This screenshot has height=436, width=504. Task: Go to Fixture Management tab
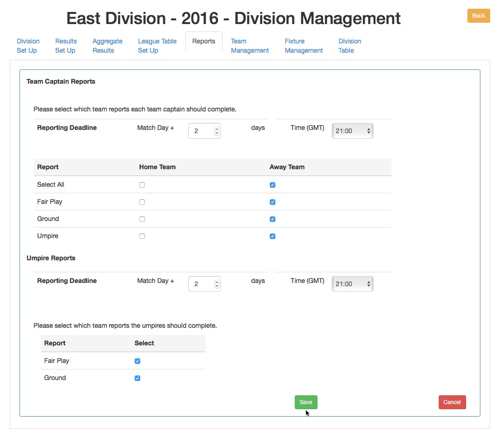tap(304, 46)
